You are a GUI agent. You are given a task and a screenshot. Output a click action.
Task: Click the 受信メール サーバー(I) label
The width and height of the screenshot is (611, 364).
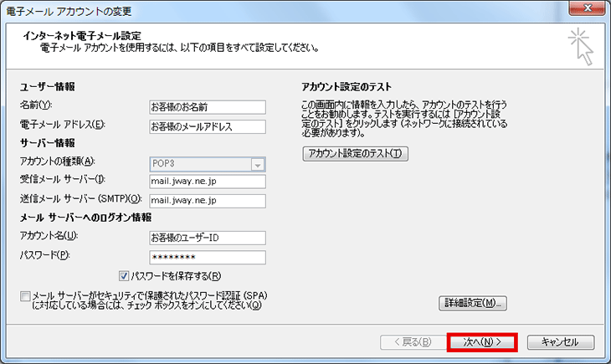click(63, 179)
